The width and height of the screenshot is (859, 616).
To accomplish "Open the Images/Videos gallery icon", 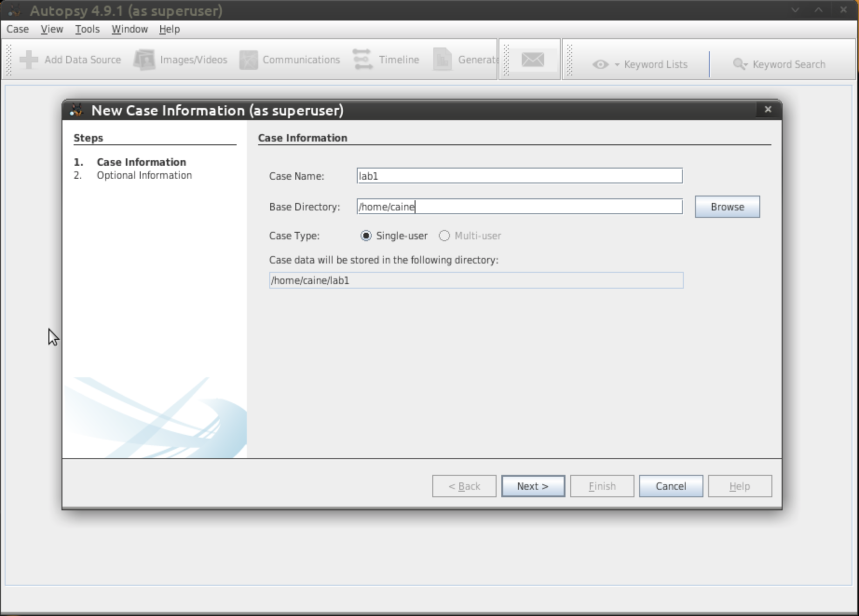I will click(144, 60).
